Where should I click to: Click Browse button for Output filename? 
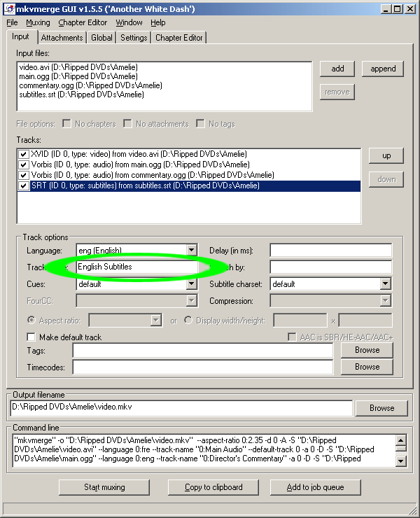pos(381,408)
